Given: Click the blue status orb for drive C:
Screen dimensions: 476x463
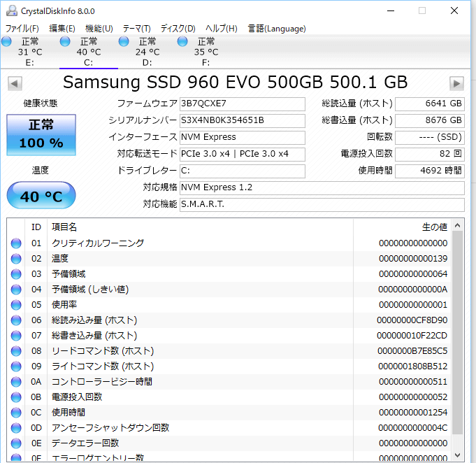Looking at the screenshot, I should click(x=65, y=41).
